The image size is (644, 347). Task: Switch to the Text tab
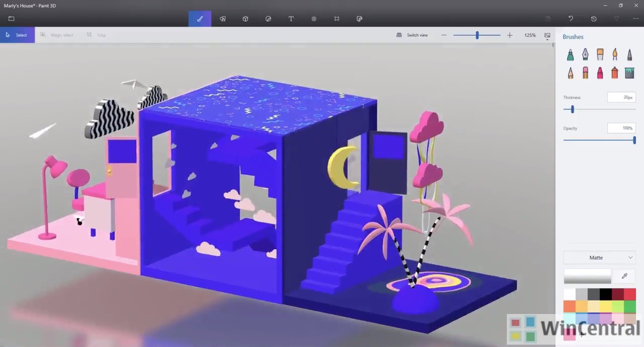pos(291,19)
